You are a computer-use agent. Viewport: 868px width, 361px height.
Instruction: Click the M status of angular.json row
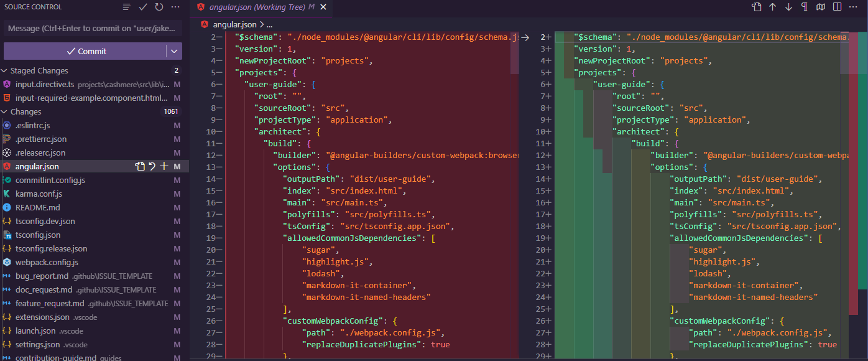pos(177,166)
